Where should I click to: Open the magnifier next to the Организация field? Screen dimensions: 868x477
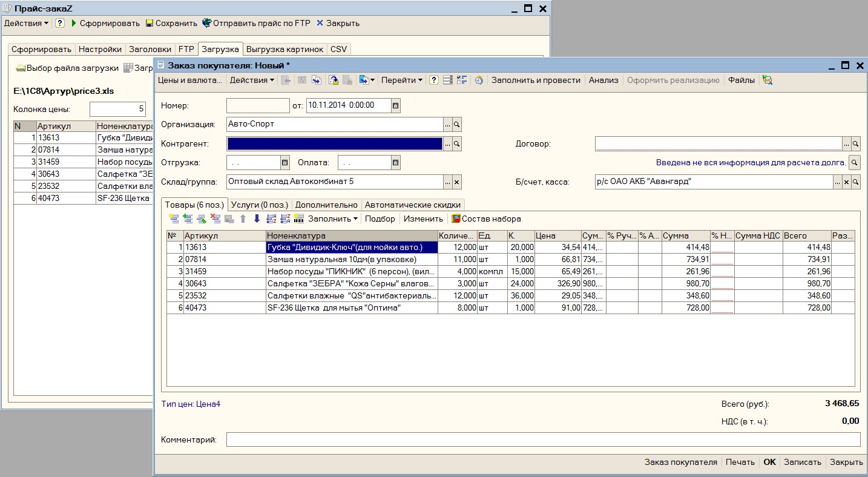coord(457,125)
